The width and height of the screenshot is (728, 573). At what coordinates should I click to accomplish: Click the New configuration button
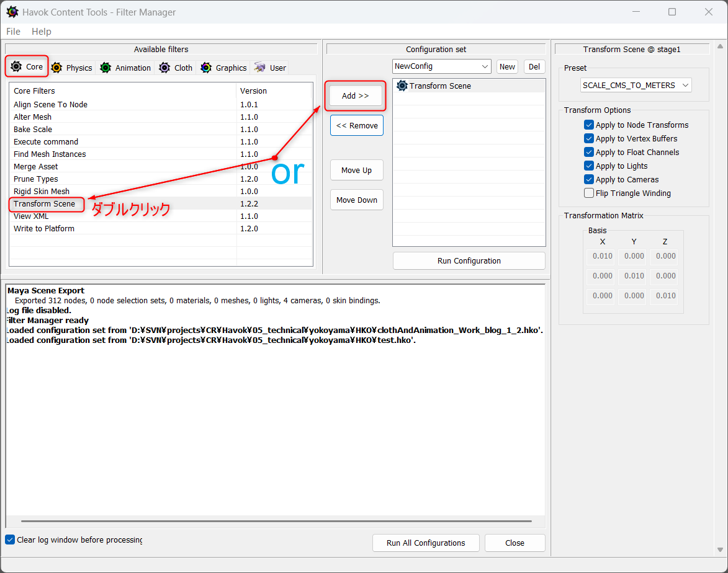click(x=507, y=66)
